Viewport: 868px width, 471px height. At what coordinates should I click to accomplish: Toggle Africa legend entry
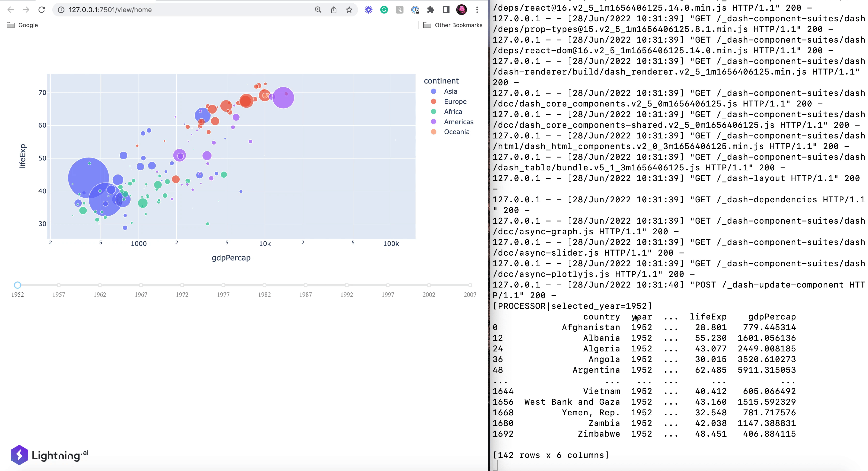click(453, 111)
